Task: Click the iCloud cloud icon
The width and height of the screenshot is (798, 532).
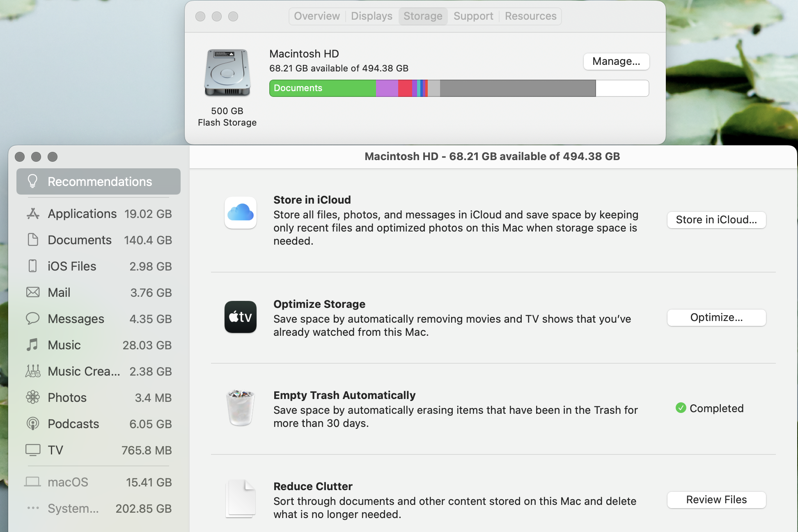Action: click(x=241, y=213)
